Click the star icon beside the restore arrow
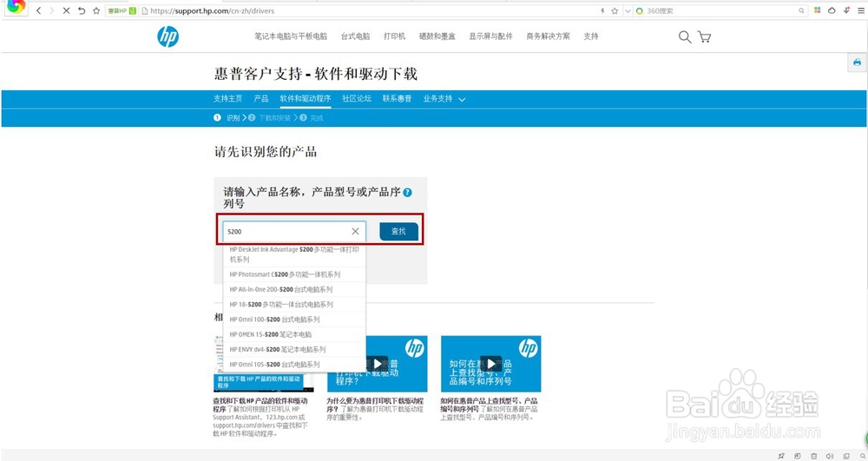This screenshot has width=868, height=461. point(96,10)
